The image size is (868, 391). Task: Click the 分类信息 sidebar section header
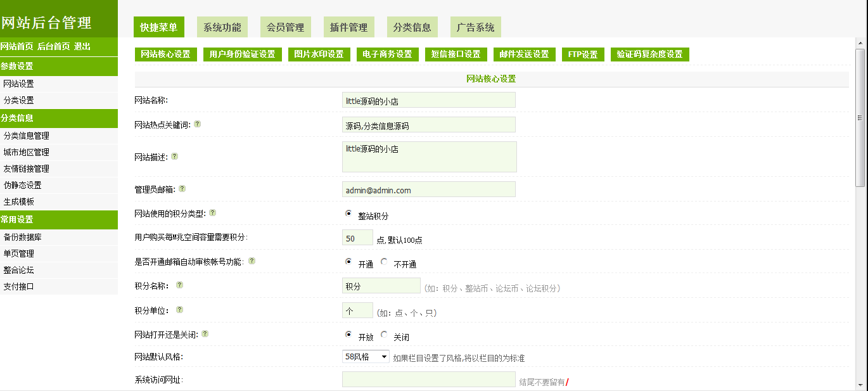[x=59, y=118]
